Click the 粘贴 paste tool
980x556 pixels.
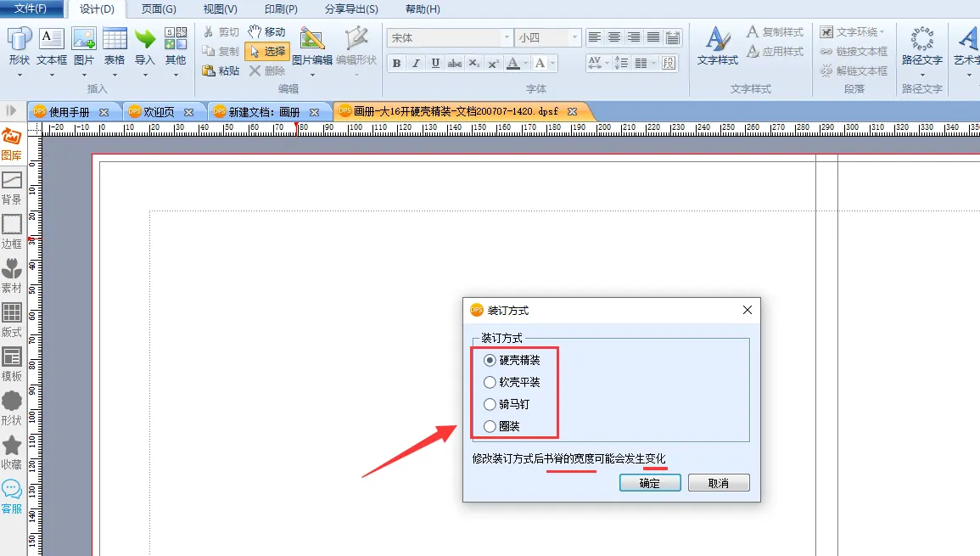[221, 70]
